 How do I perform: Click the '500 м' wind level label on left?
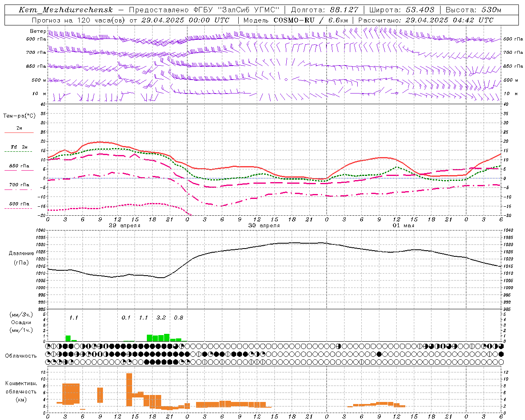point(39,80)
